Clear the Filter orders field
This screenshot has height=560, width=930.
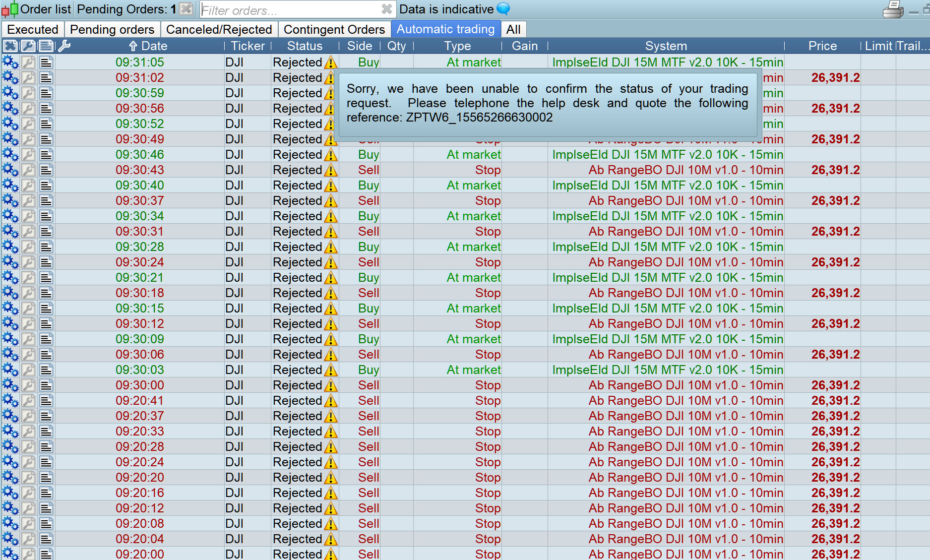387,9
